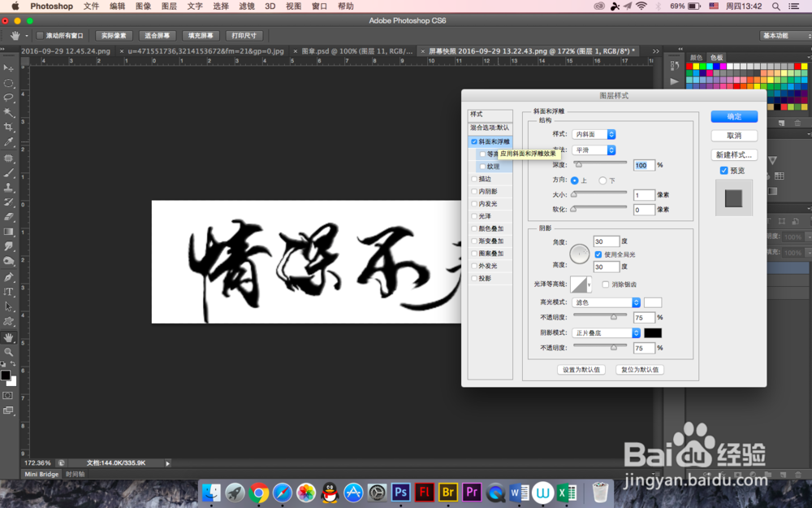Viewport: 812px width, 508px height.
Task: Select the History Brush tool
Action: 8,202
